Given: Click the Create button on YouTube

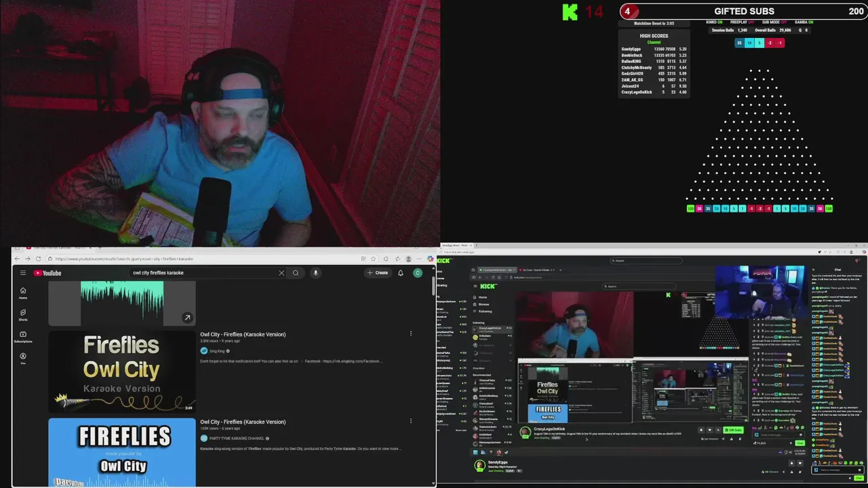Looking at the screenshot, I should (x=377, y=273).
